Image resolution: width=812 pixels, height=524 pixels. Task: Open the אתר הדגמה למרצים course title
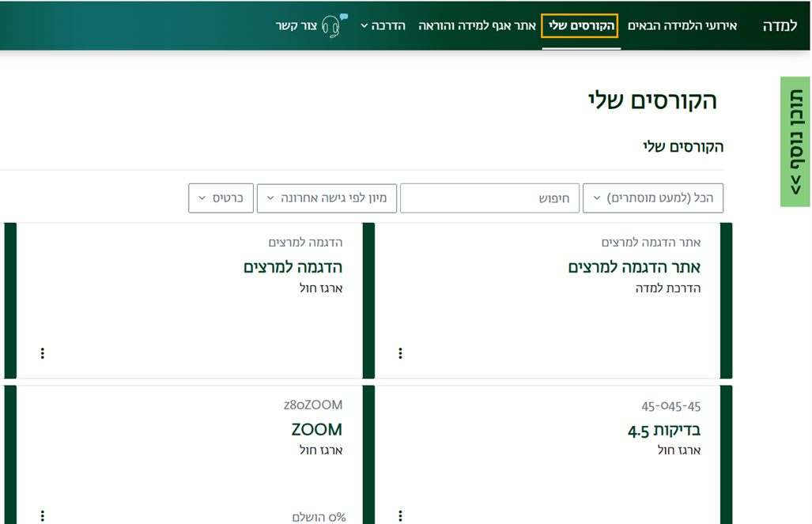[633, 267]
